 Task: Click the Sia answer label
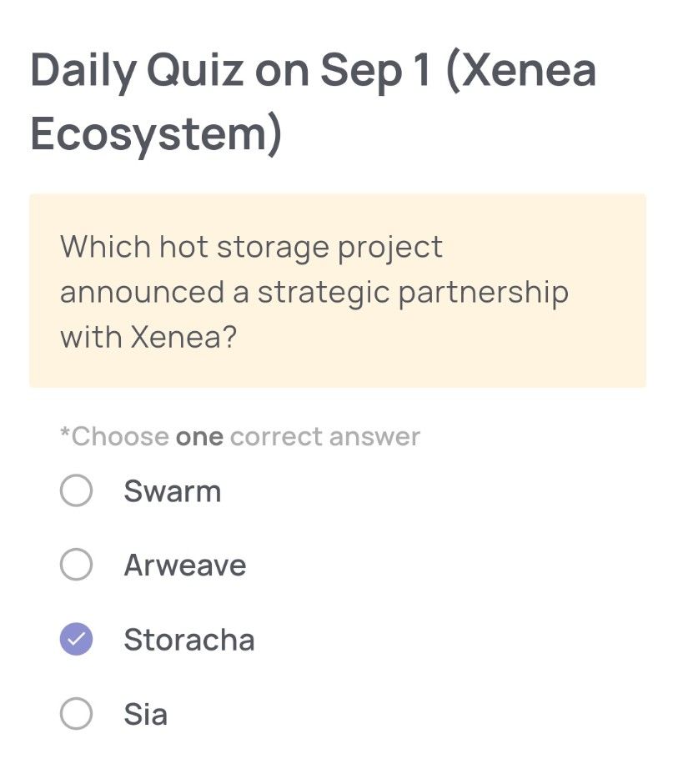pyautogui.click(x=148, y=714)
